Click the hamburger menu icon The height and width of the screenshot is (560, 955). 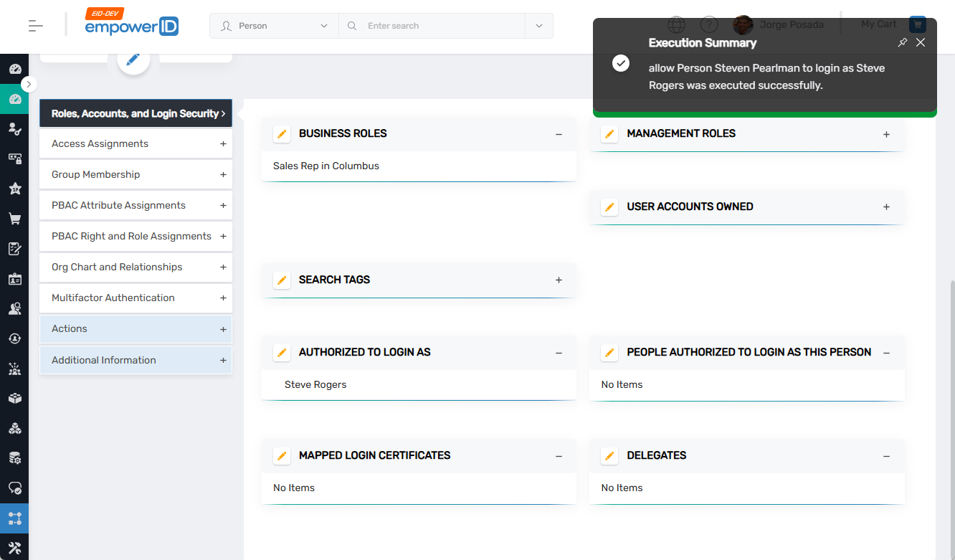click(36, 26)
